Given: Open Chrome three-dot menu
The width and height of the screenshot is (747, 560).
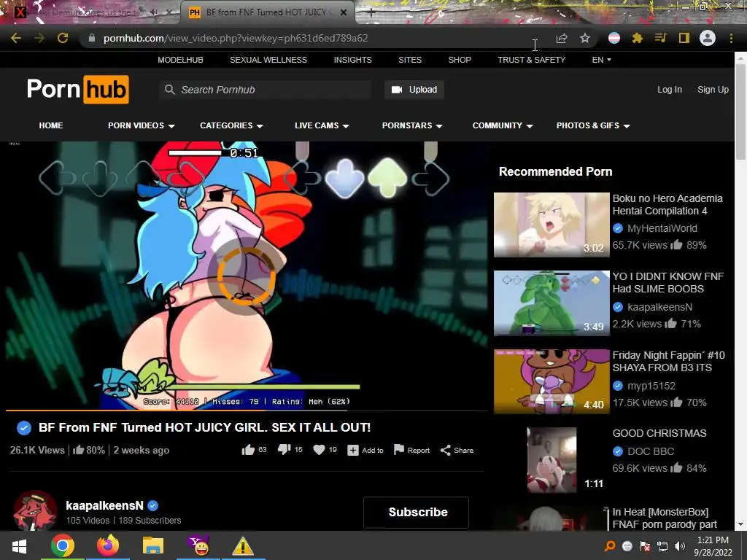Looking at the screenshot, I should (731, 38).
